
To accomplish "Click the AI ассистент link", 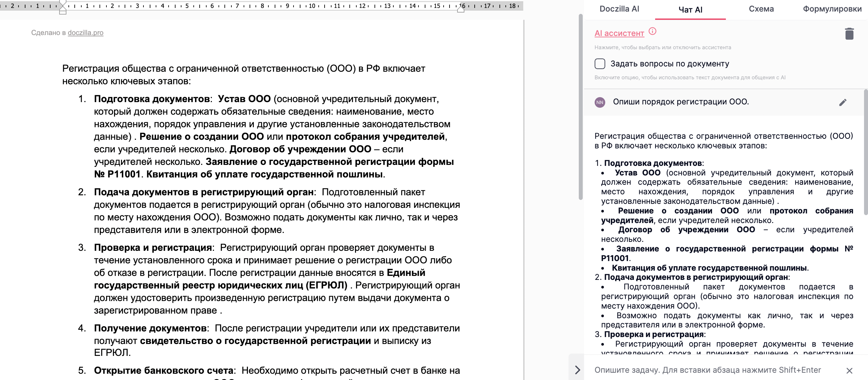I will (x=619, y=33).
